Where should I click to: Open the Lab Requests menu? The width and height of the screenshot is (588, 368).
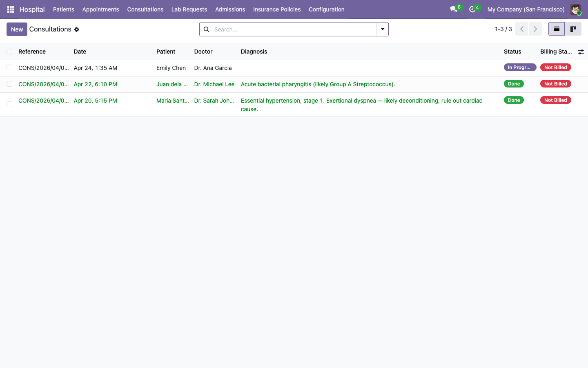click(x=189, y=9)
